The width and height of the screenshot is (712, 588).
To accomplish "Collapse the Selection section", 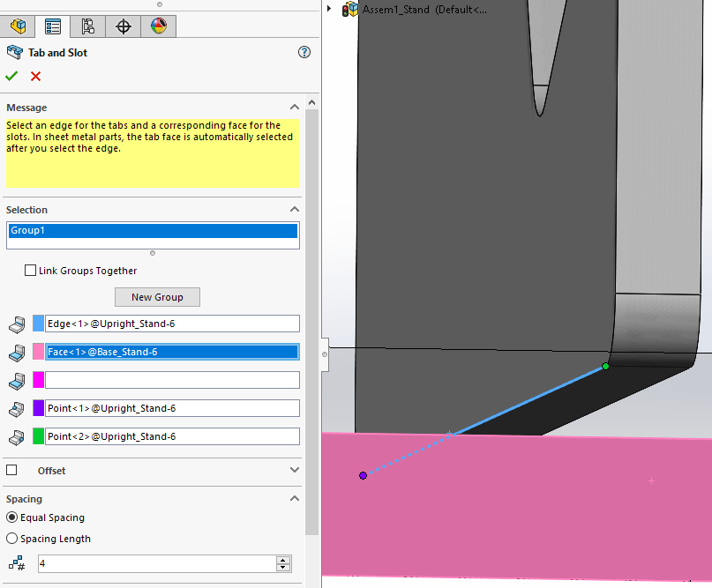I will (295, 210).
